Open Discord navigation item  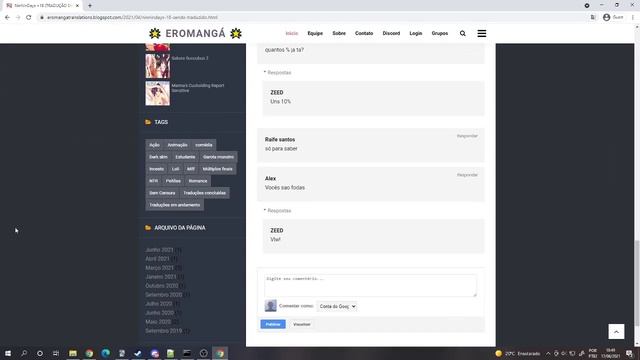391,33
